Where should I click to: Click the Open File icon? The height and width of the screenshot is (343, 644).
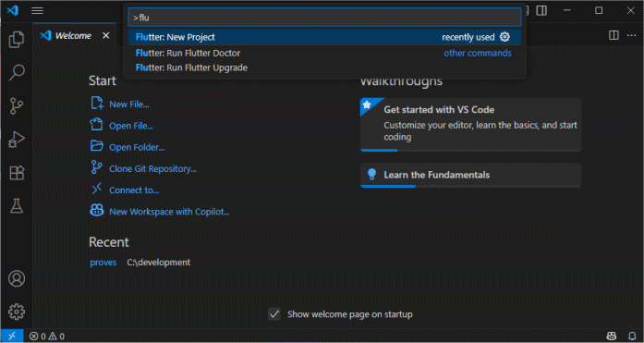coord(96,124)
